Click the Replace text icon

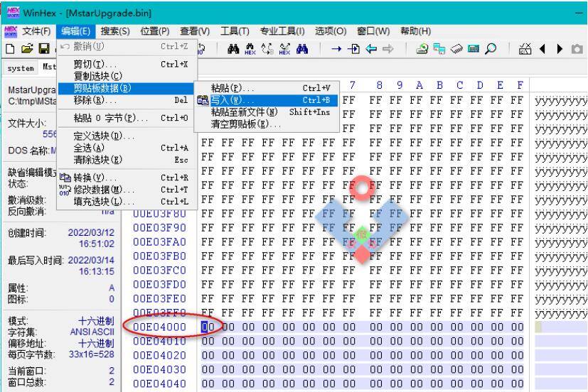[x=267, y=49]
